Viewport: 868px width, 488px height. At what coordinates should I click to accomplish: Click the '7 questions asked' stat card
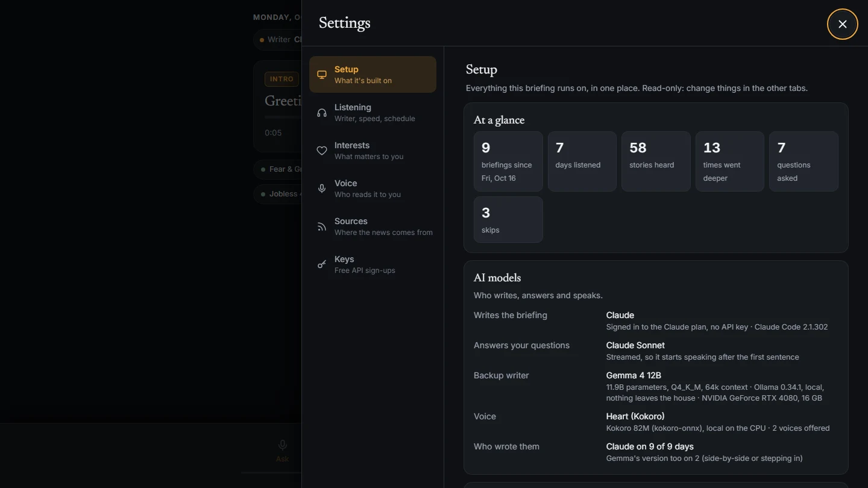click(x=804, y=161)
